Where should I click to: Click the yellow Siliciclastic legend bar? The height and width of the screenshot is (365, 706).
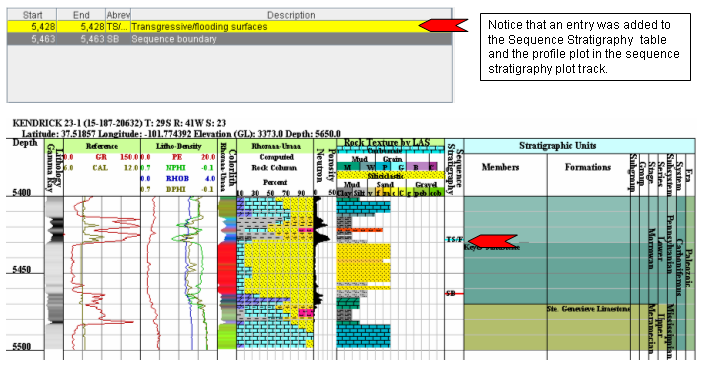pyautogui.click(x=390, y=175)
